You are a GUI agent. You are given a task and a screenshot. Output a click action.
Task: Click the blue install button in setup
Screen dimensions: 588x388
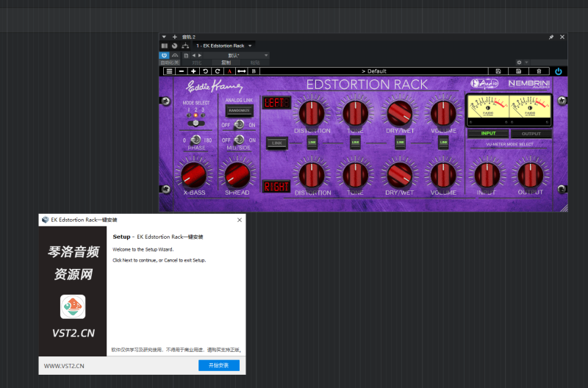pyautogui.click(x=218, y=365)
